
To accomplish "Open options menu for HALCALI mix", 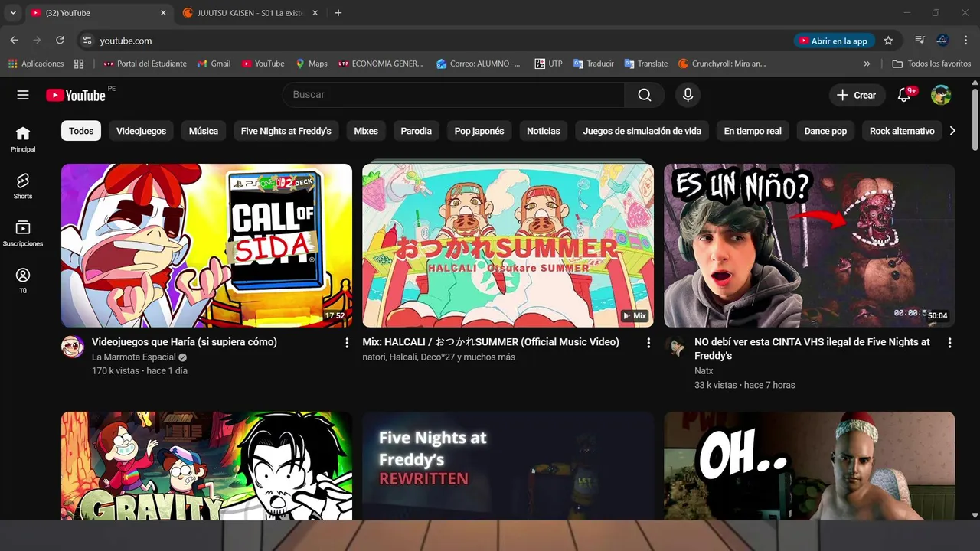I will click(648, 343).
